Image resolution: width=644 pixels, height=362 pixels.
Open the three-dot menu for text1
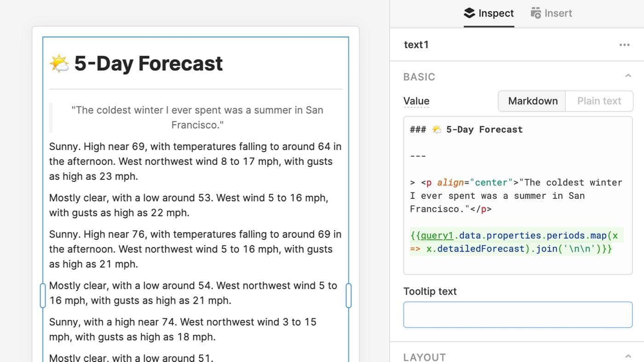click(624, 45)
